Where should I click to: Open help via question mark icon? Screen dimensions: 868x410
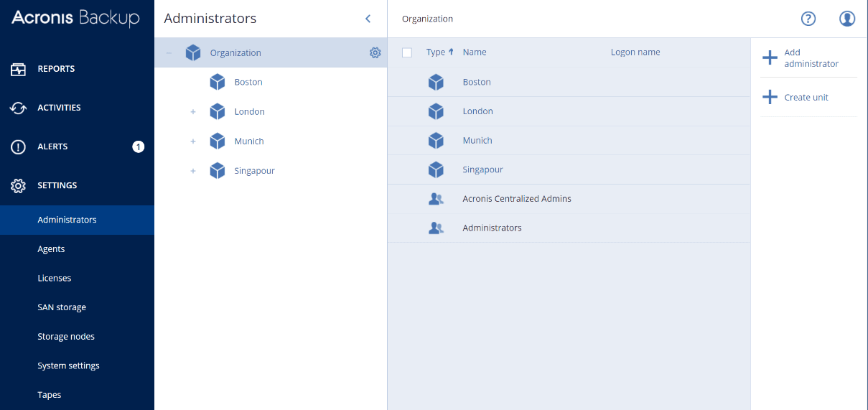808,19
